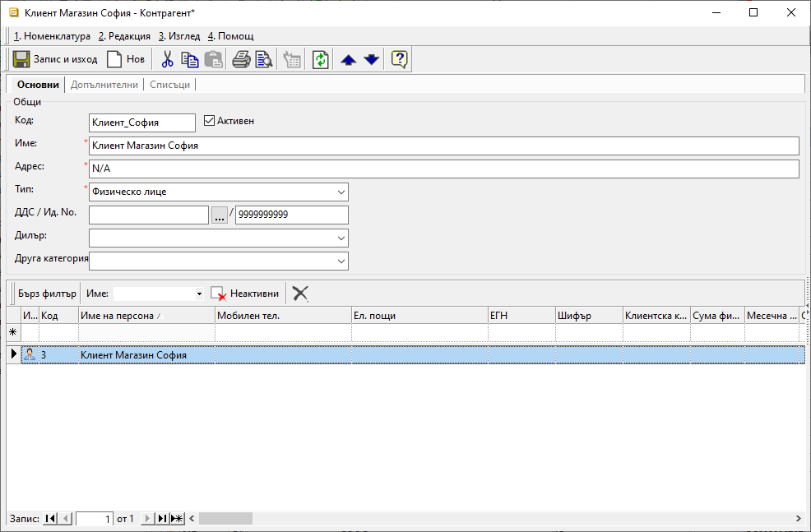
Task: Click the X delete icon in filter bar
Action: pyautogui.click(x=300, y=294)
